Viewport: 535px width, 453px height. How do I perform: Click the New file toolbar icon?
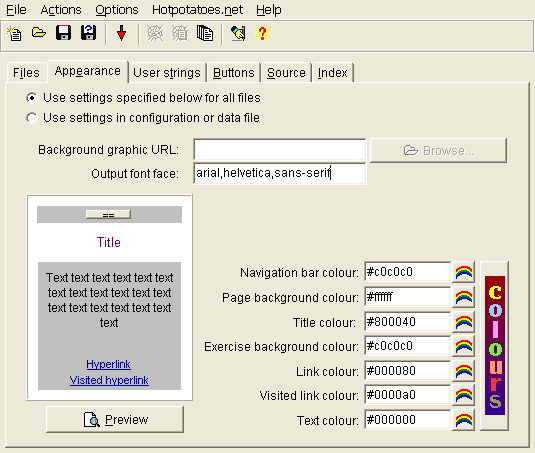[x=14, y=33]
